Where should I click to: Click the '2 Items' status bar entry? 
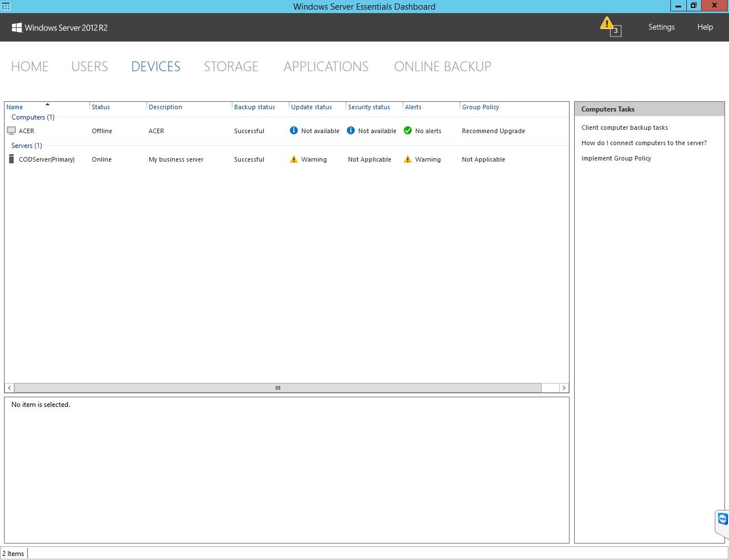(13, 554)
